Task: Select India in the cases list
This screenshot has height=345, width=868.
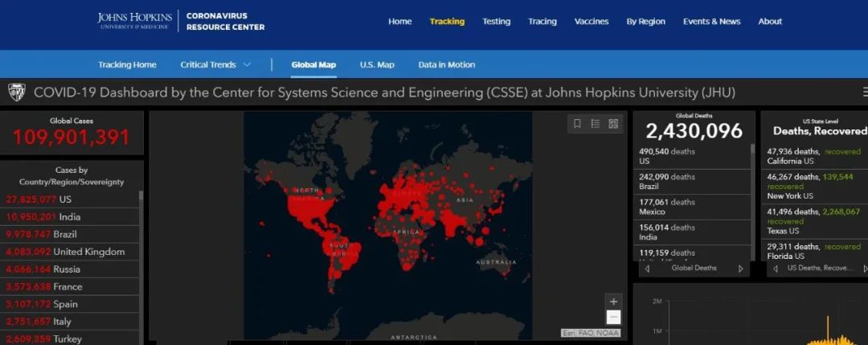Action: (x=69, y=217)
